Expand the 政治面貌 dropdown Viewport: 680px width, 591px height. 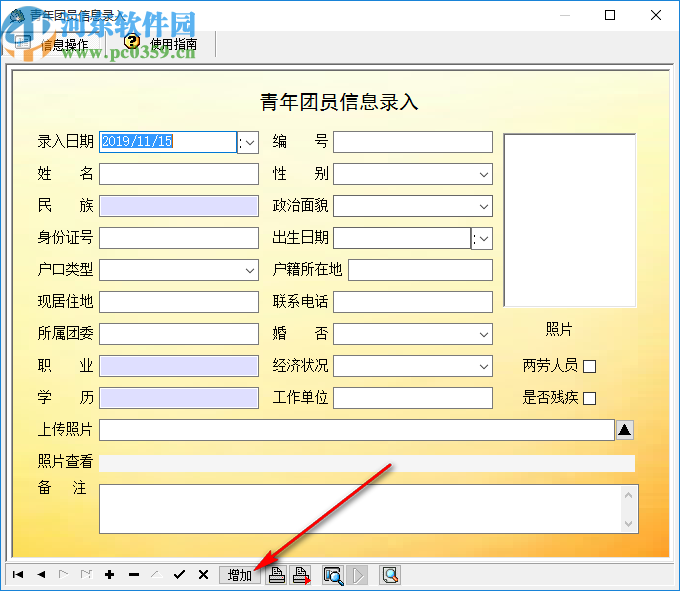484,206
